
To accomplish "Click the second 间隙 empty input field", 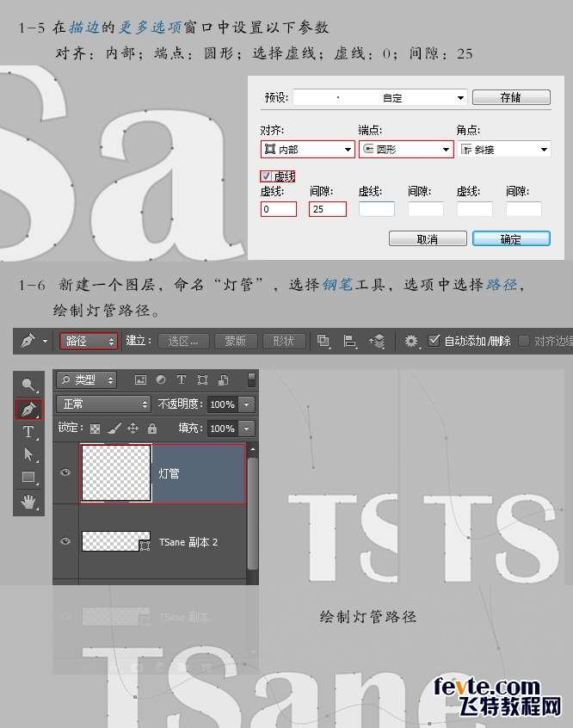I will [x=426, y=209].
